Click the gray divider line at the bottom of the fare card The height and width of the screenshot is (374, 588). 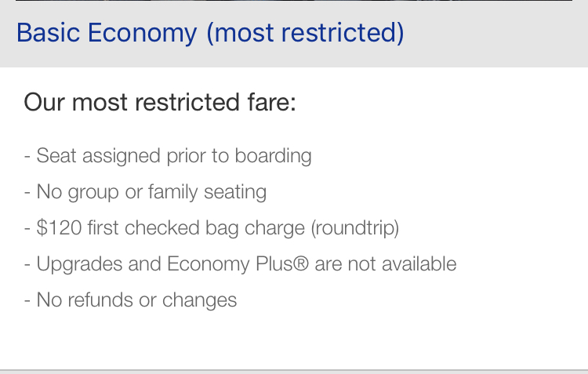pos(294,372)
